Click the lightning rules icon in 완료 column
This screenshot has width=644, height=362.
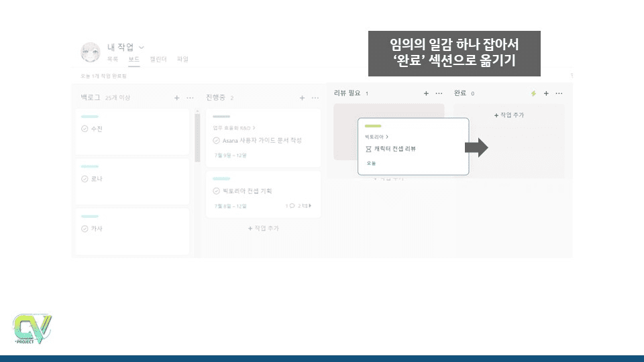pos(533,94)
